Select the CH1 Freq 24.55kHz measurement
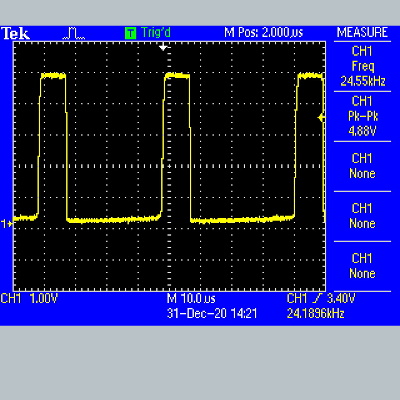Viewport: 400px width, 400px height. pos(362,66)
